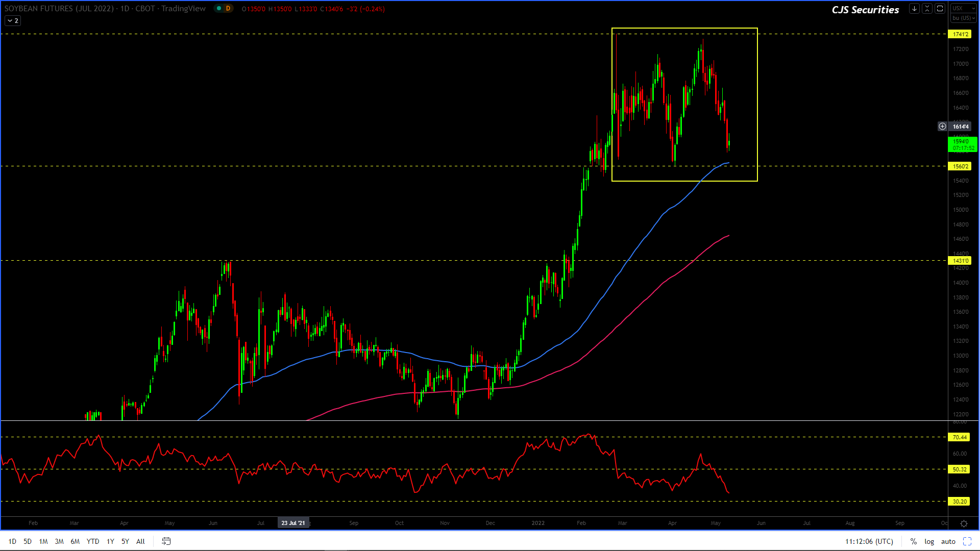
Task: Select the YTD time range
Action: [93, 541]
